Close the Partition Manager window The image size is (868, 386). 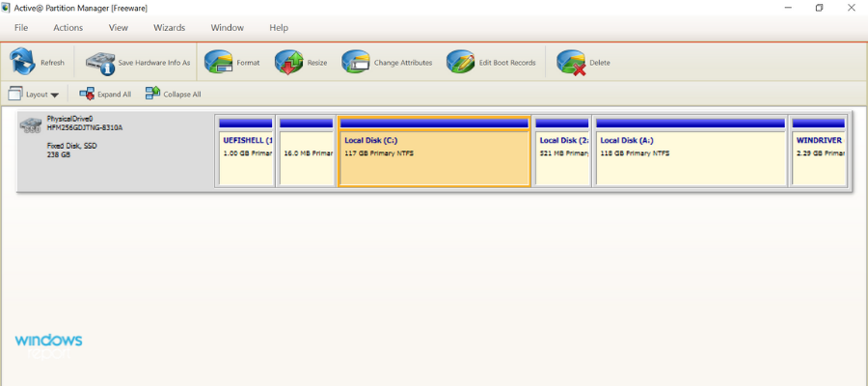[852, 8]
